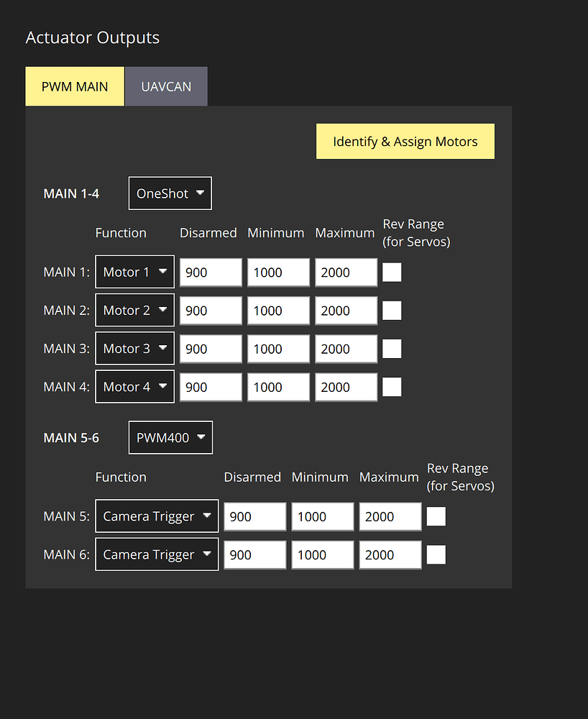Change the MAIN 6 Camera Trigger function
Image resolution: width=588 pixels, height=719 pixels.
click(x=156, y=554)
